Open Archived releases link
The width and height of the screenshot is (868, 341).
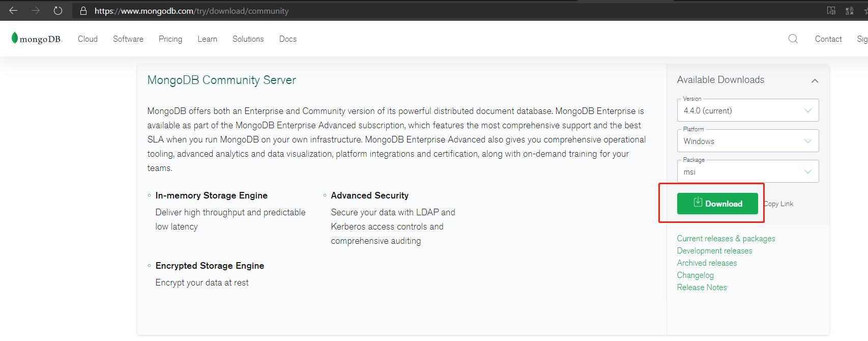707,263
